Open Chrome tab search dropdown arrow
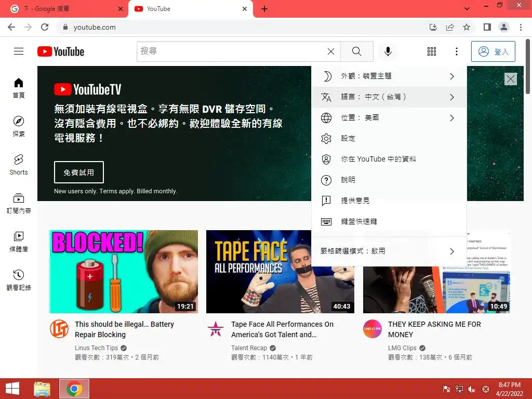 click(467, 8)
